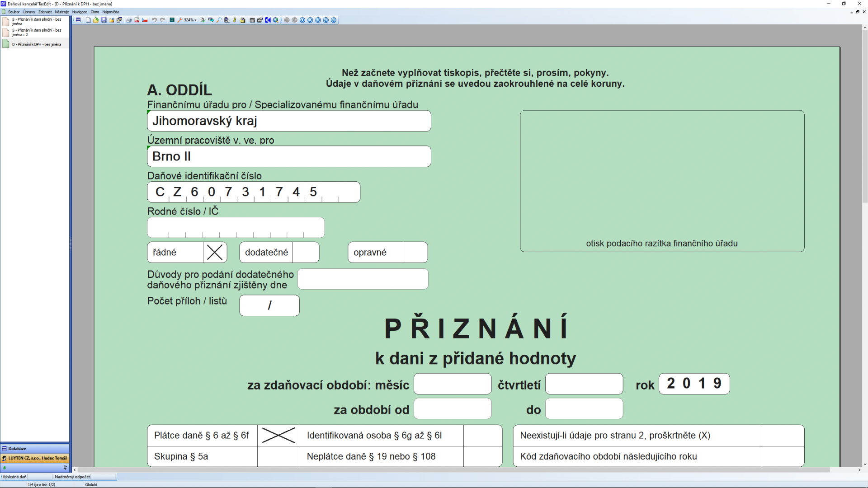Click the yellow info figure icon
The width and height of the screenshot is (868, 488).
tap(235, 20)
